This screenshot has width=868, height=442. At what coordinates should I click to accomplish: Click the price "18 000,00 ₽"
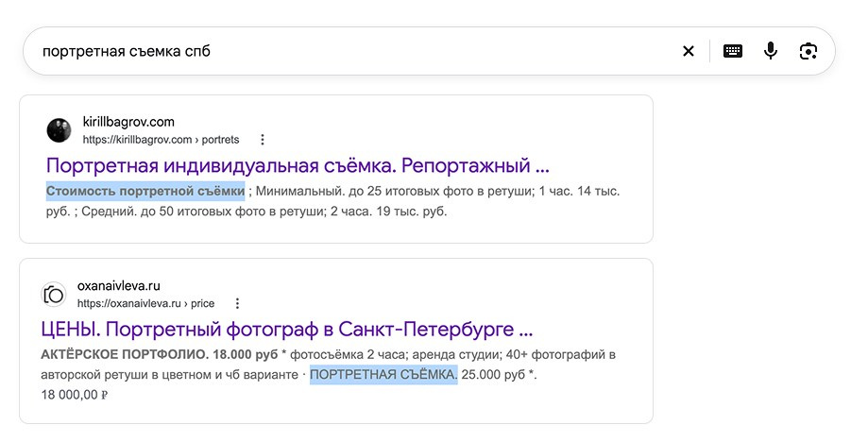(x=75, y=395)
